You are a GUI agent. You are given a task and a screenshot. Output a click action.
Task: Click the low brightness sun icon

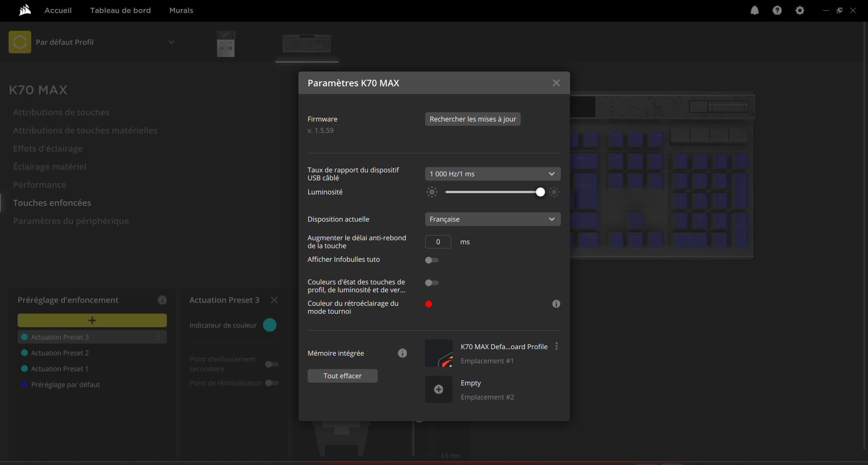pos(432,192)
